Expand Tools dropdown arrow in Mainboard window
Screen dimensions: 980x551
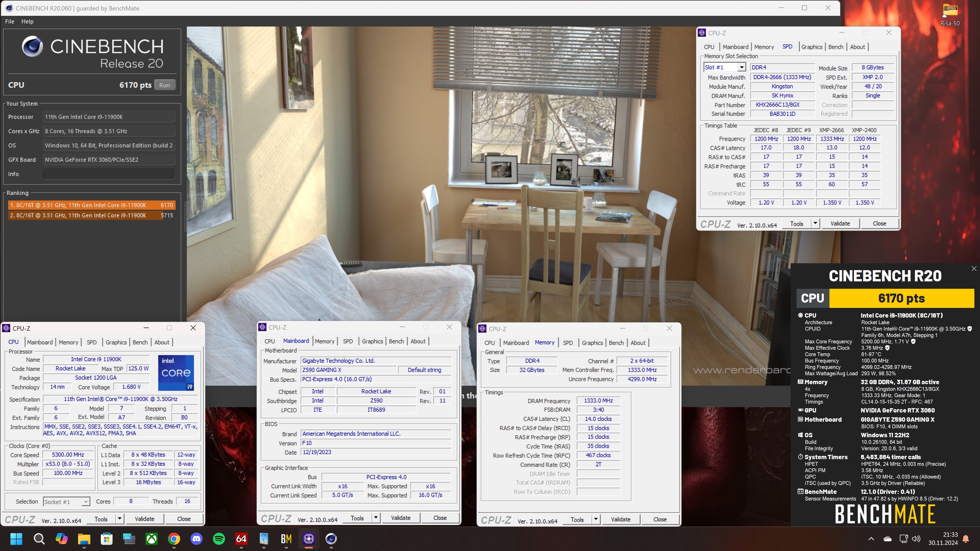375,518
